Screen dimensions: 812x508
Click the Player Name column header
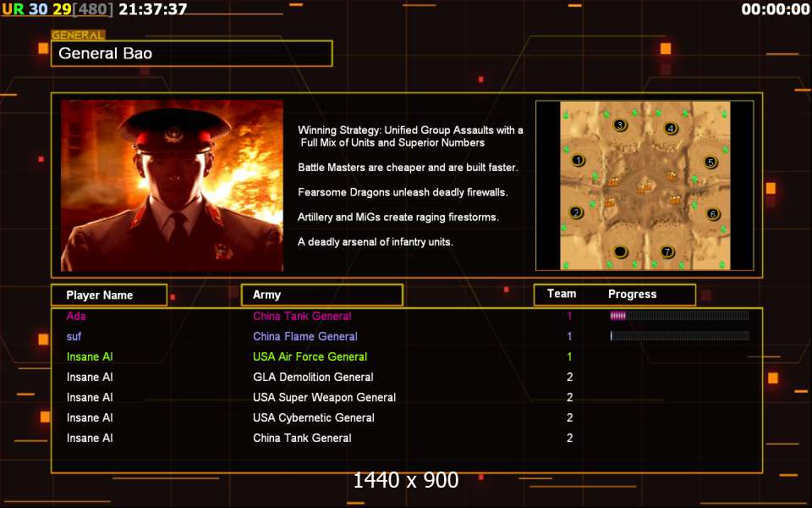coord(109,295)
